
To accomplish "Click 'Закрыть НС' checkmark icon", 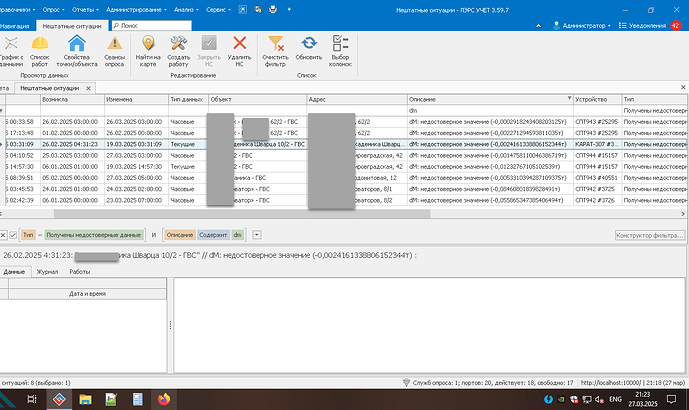I will (209, 51).
